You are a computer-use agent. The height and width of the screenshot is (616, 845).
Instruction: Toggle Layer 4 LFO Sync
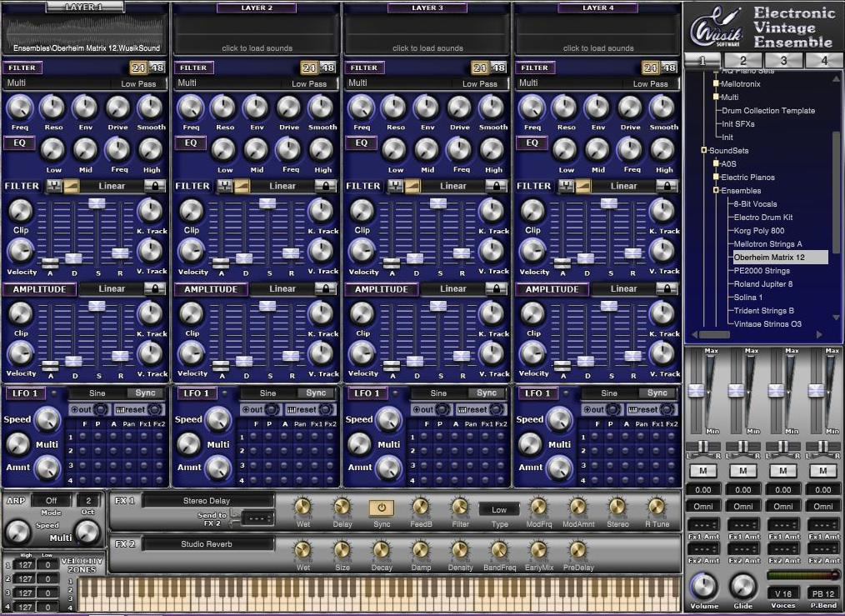point(657,393)
